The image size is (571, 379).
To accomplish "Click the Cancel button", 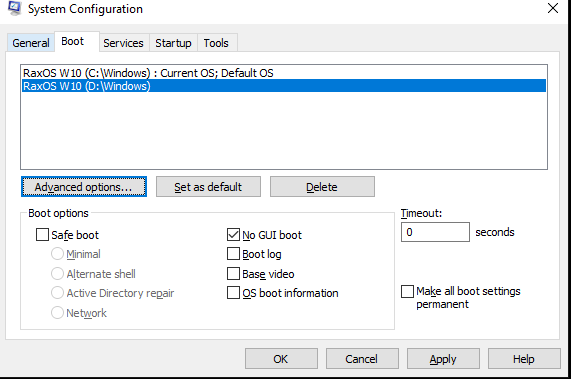I will coord(362,359).
